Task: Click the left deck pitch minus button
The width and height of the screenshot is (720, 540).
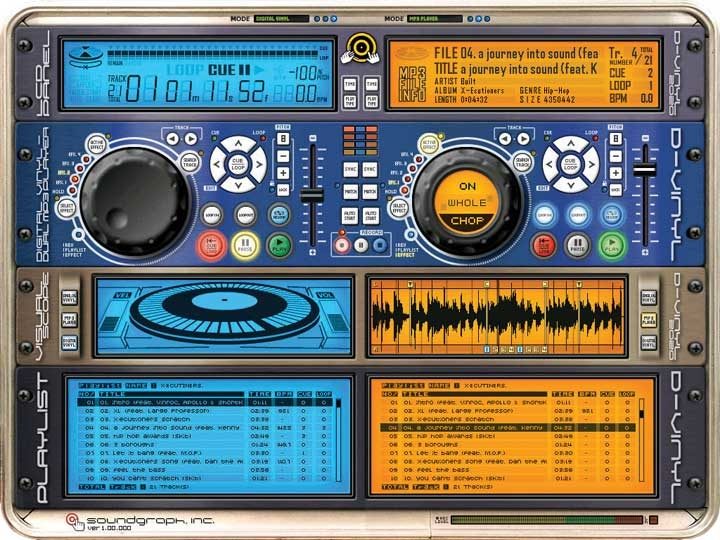Action: [283, 156]
